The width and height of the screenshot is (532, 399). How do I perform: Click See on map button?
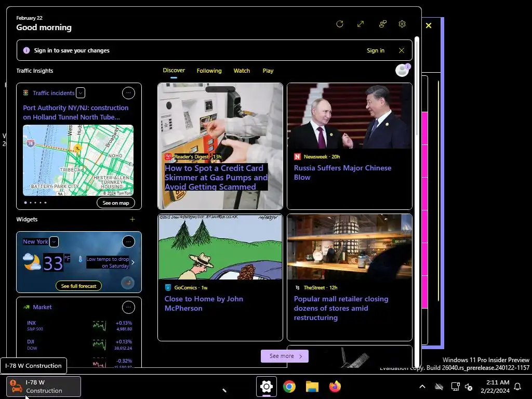116,203
